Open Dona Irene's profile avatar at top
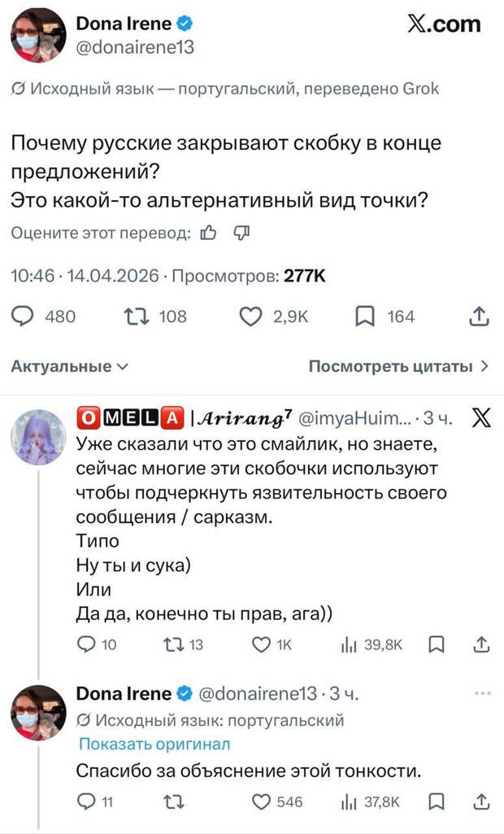 pos(37,36)
